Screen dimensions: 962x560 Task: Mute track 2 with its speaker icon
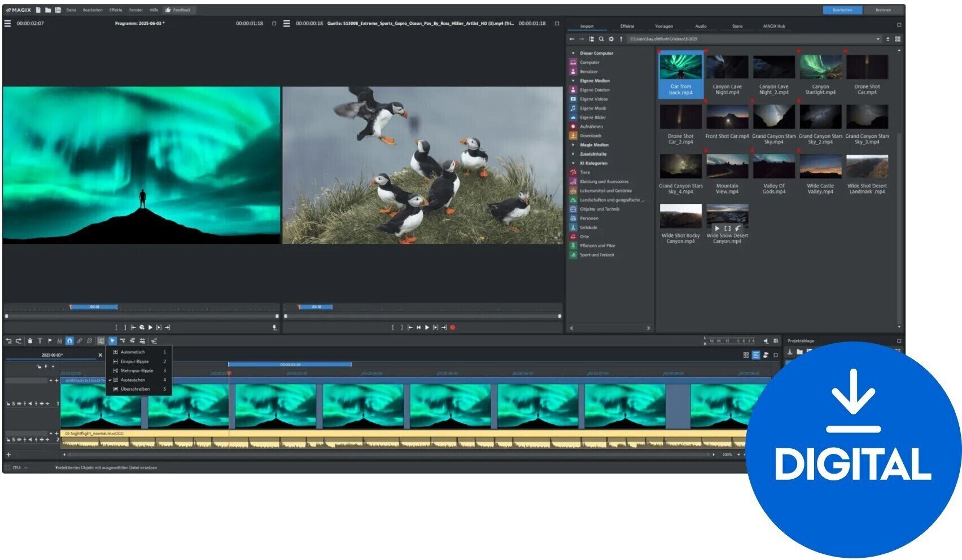[x=30, y=440]
